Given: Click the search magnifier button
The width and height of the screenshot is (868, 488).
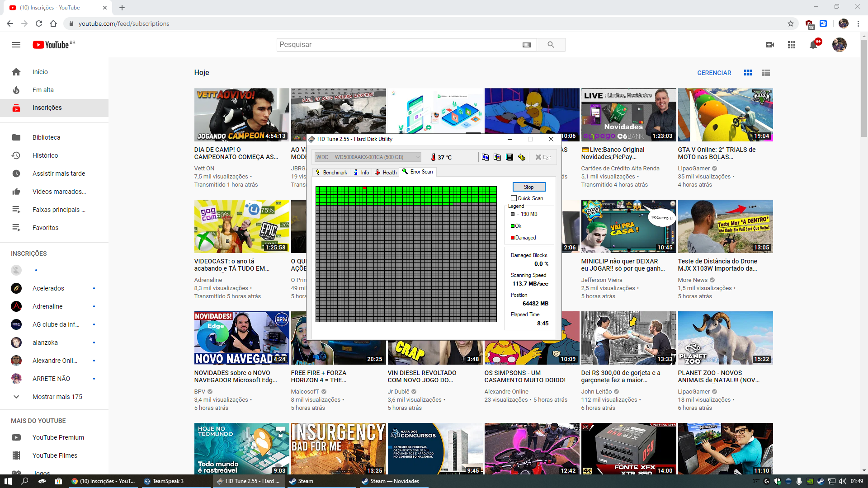Looking at the screenshot, I should 551,45.
